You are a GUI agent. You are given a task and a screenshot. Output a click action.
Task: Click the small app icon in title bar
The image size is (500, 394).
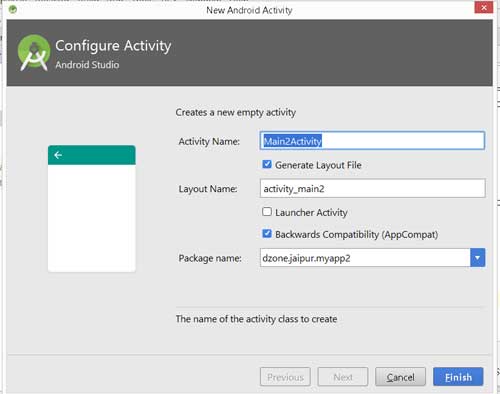pyautogui.click(x=13, y=9)
